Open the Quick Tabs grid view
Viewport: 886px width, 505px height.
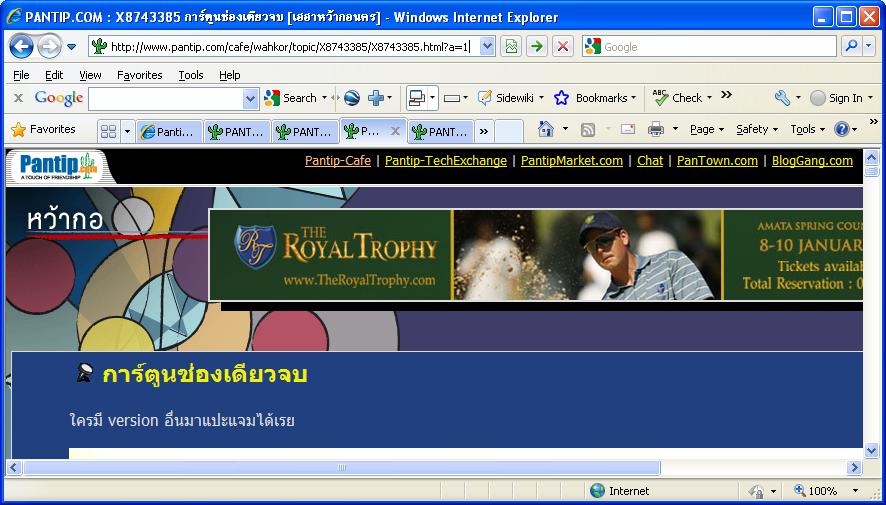pos(108,132)
